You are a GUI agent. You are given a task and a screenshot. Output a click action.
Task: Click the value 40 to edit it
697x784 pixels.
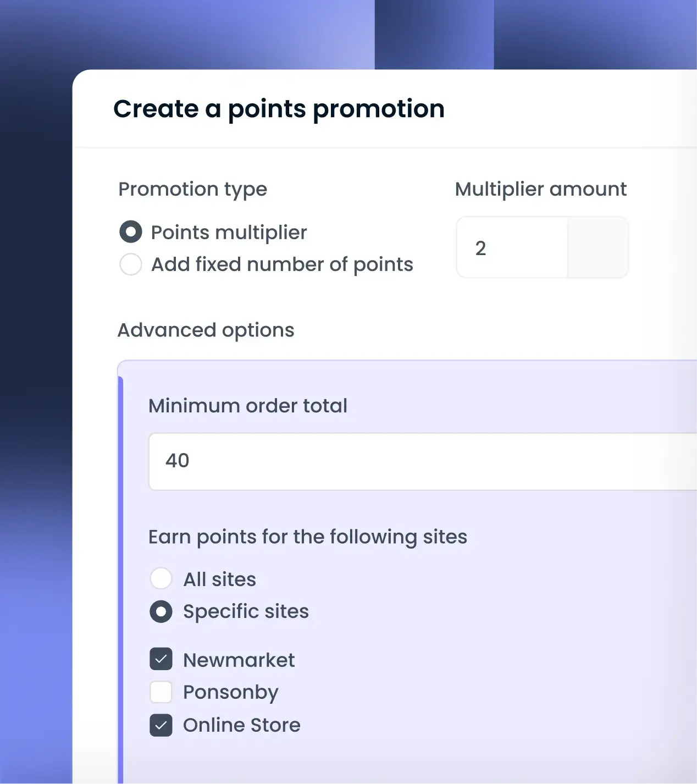(x=177, y=461)
